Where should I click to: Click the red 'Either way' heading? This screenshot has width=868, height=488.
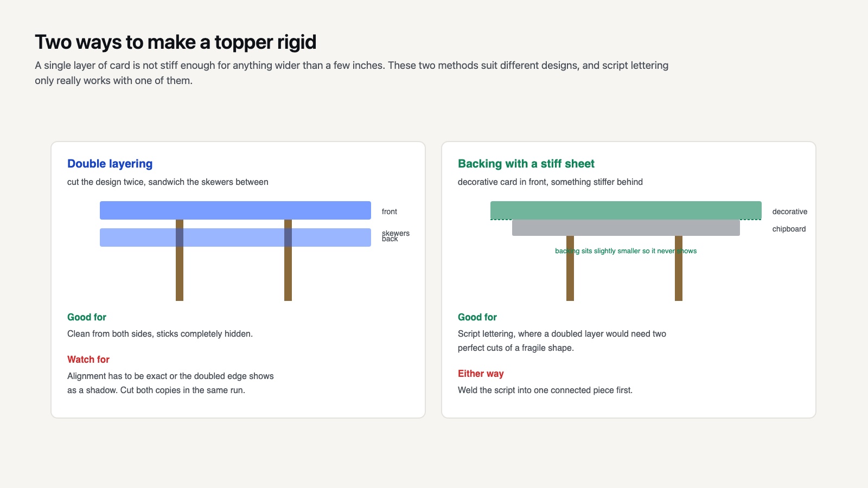481,374
